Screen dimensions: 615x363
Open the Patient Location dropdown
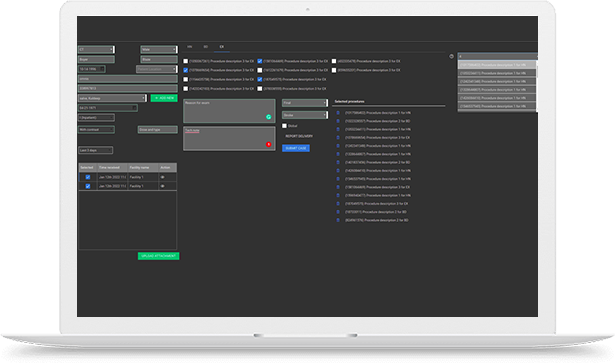(156, 69)
